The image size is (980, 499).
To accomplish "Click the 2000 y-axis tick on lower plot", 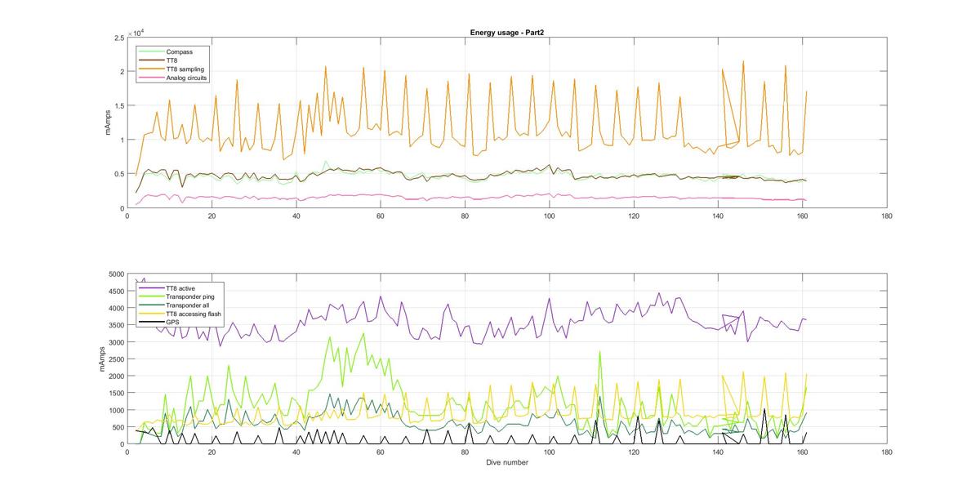I will [115, 376].
